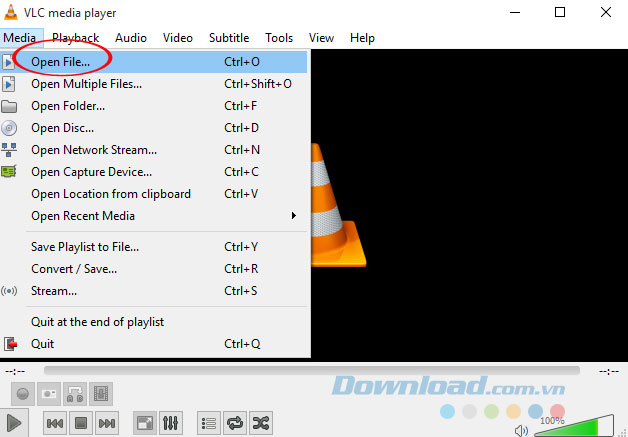Click the Open Capture Device card icon
This screenshot has width=628, height=437.
[9, 172]
